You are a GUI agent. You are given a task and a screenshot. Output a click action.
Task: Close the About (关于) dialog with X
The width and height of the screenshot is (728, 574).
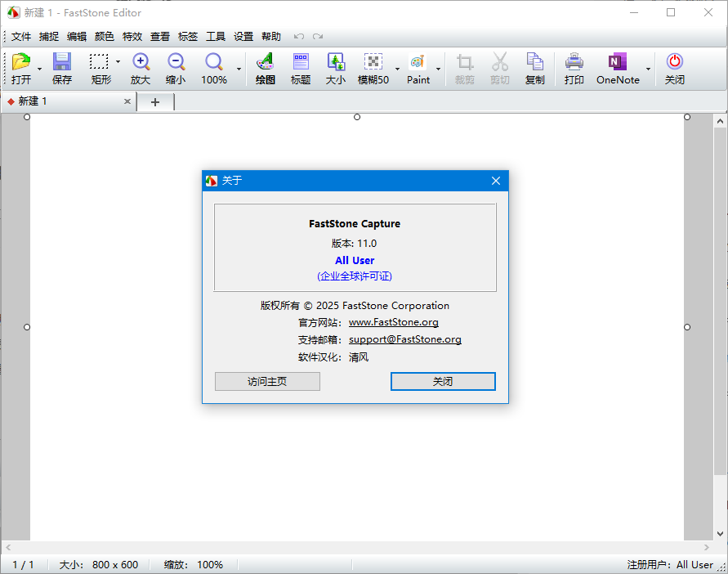click(496, 181)
